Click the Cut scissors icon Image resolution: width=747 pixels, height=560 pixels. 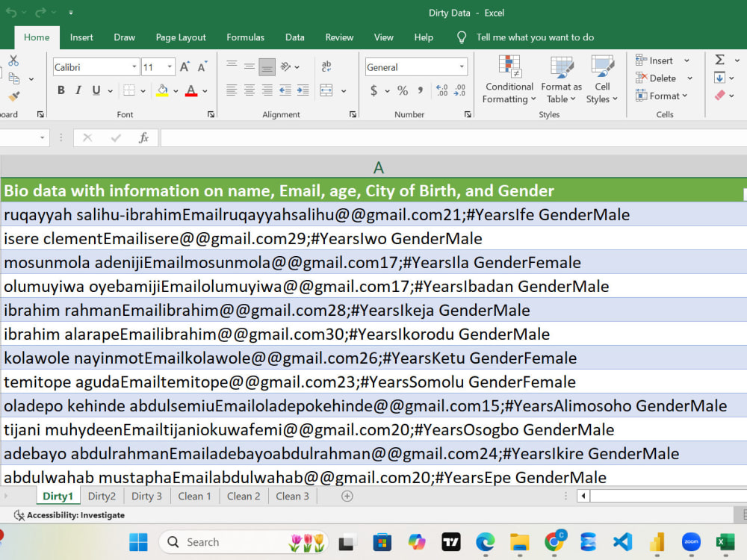(x=13, y=60)
